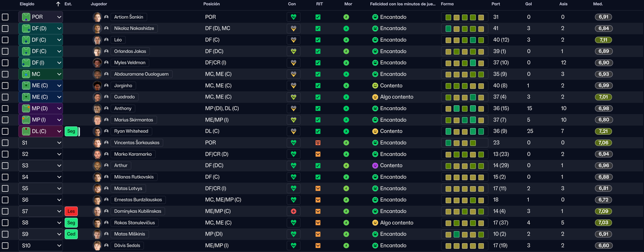Click the condition heart icon for Léo
Image resolution: width=644 pixels, height=252 pixels.
[294, 40]
